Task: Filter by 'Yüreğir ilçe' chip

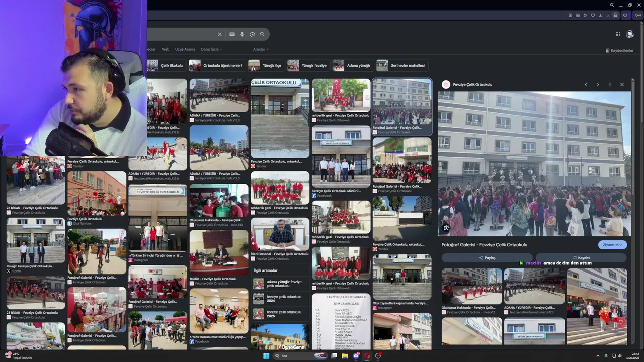Action: pos(266,65)
